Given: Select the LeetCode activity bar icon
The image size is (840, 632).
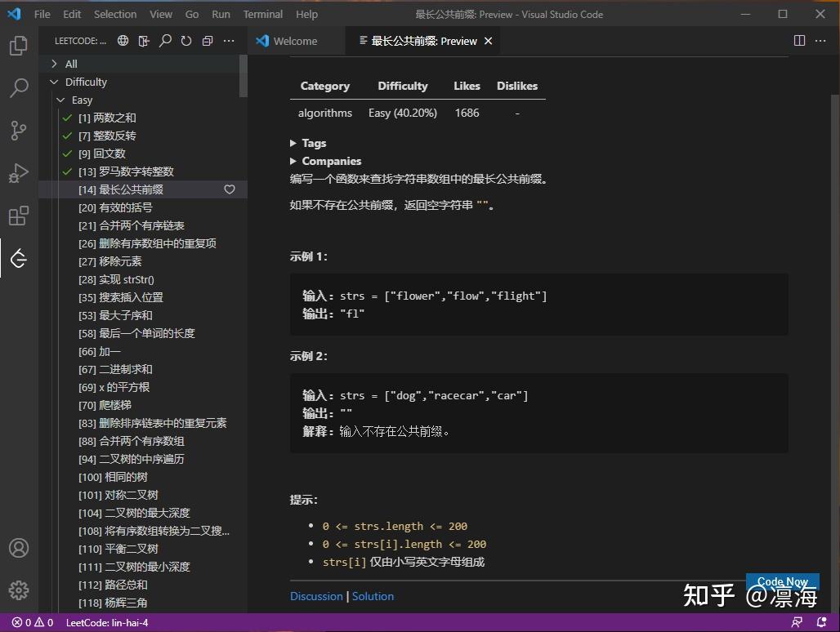Looking at the screenshot, I should (x=19, y=259).
